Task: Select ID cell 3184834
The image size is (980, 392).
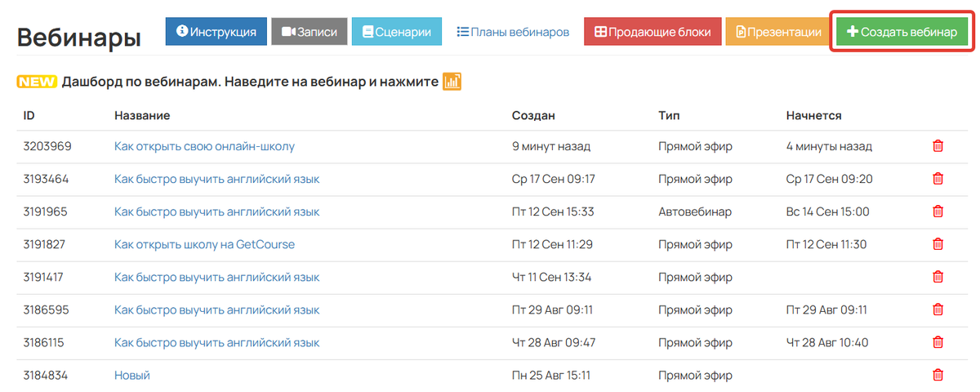Action: tap(46, 375)
